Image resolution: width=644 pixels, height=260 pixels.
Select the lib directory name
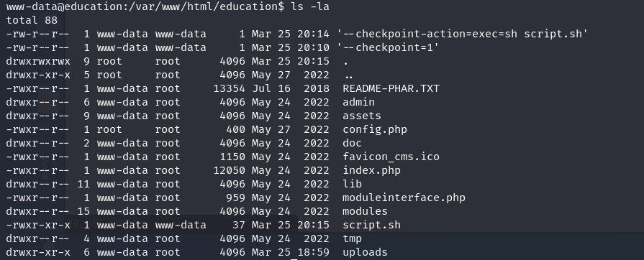353,184
